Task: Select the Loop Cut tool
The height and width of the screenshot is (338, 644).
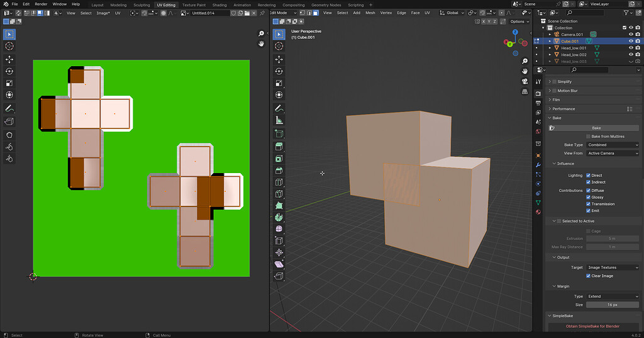Action: click(279, 182)
